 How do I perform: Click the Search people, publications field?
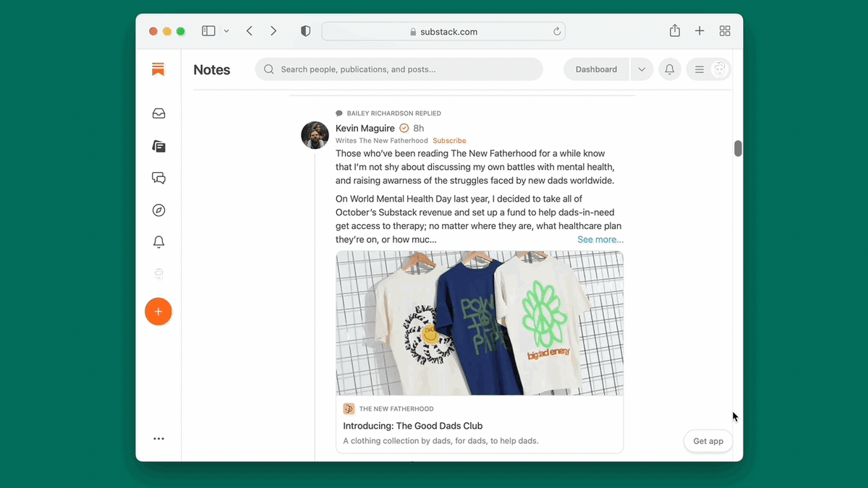399,69
